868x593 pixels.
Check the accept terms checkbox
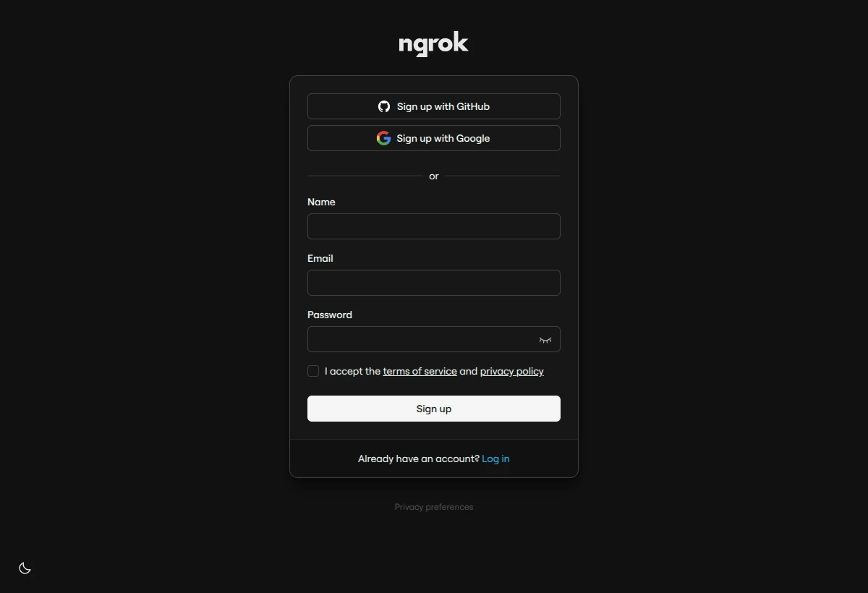[x=313, y=371]
